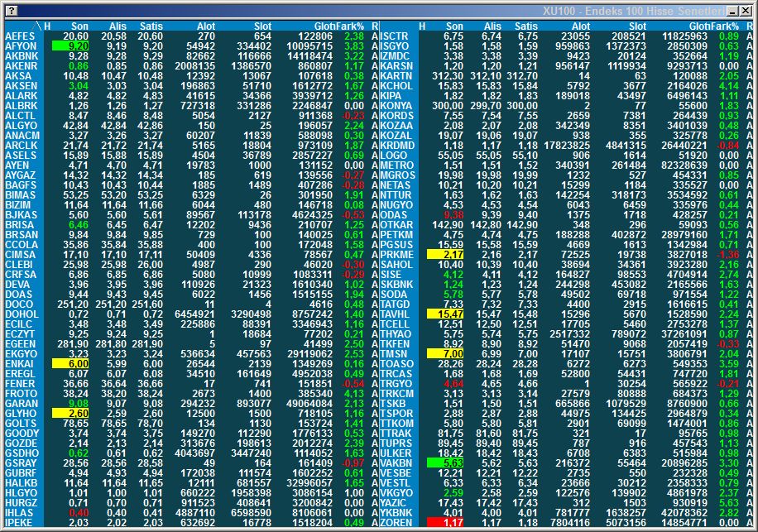Select the TUPRS symbol

(x=396, y=443)
